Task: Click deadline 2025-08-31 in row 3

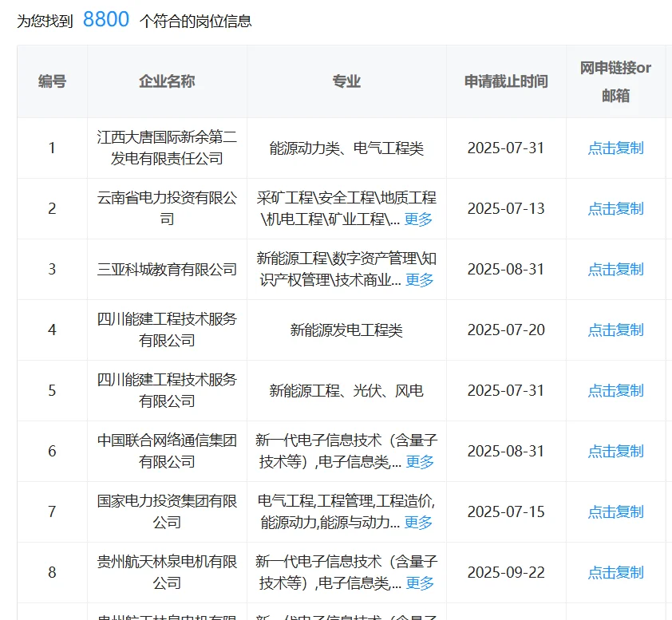Action: (506, 270)
